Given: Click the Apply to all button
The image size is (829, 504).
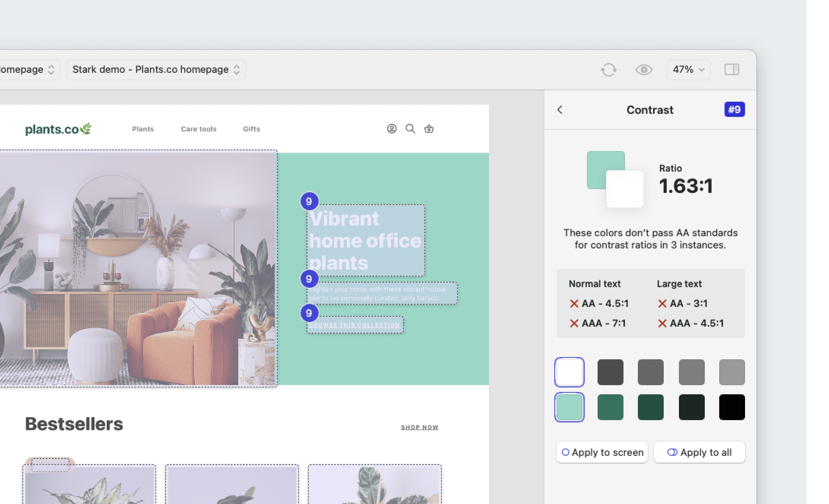Looking at the screenshot, I should point(699,452).
